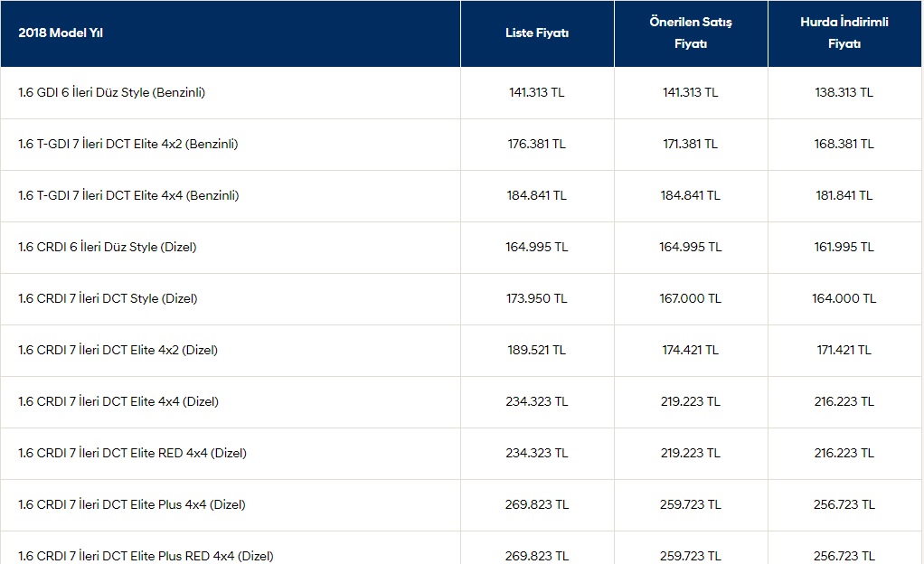Click Liste Fiyatı '164.995 TL' for CRDI Düz Style
Screen dimensions: 924x564
click(x=537, y=248)
